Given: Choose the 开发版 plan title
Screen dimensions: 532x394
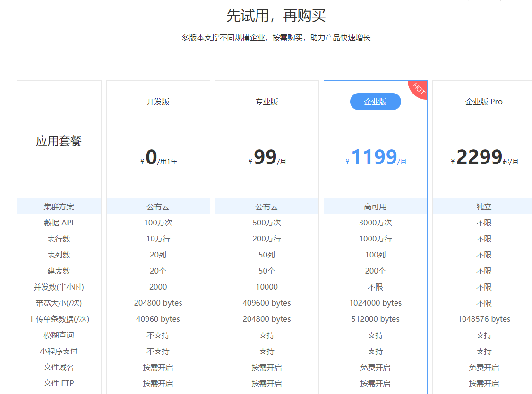Looking at the screenshot, I should pos(158,102).
